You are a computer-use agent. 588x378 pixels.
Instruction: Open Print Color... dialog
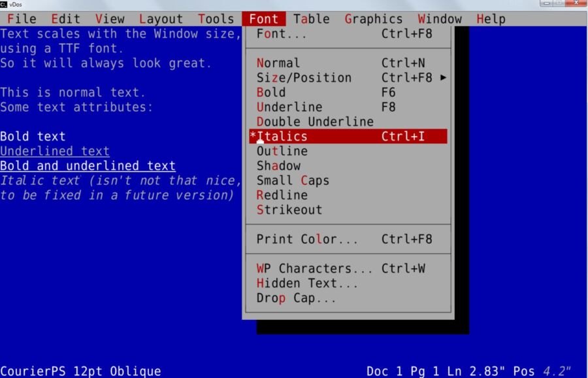(348, 239)
